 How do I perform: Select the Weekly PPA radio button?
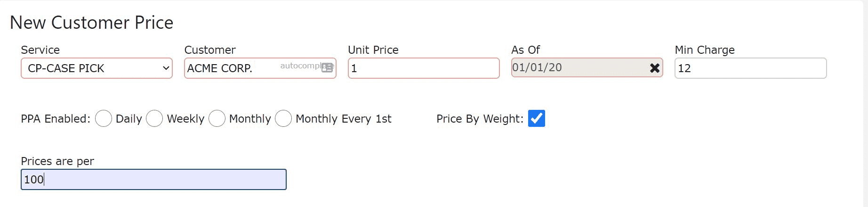point(154,118)
